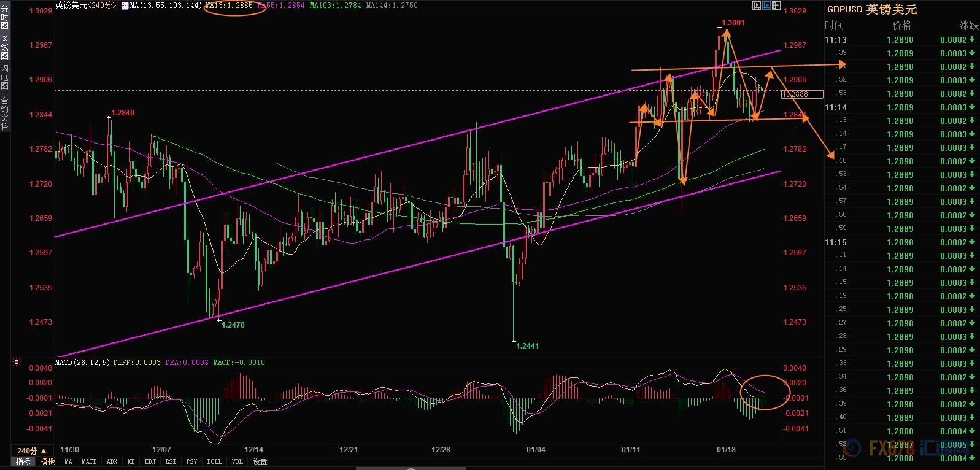The image size is (980, 470).
Task: Expand the 240分 timeframe selector
Action: [x=32, y=450]
